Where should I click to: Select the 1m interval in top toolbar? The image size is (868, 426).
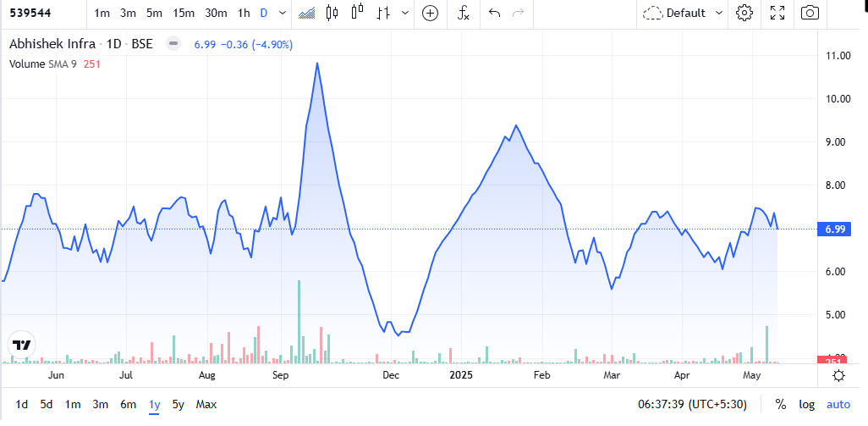coord(102,14)
